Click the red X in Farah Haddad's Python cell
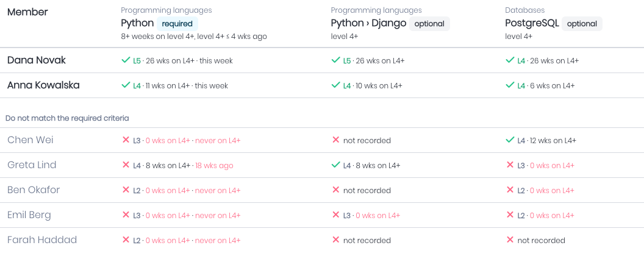 coord(126,240)
